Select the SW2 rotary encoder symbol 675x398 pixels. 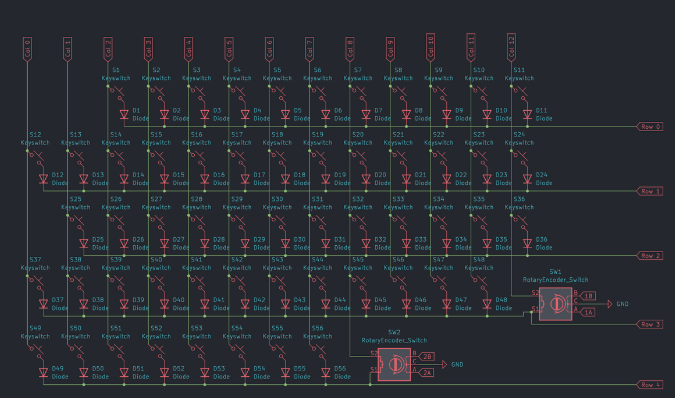point(394,364)
